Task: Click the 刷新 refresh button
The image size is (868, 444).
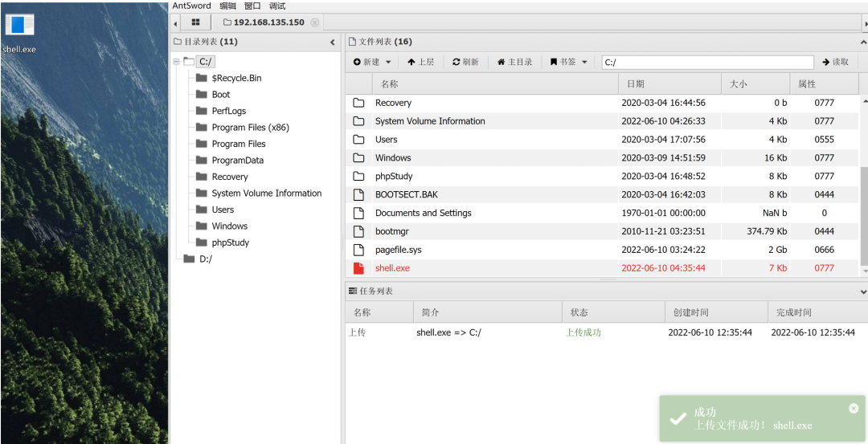Action: pos(465,62)
